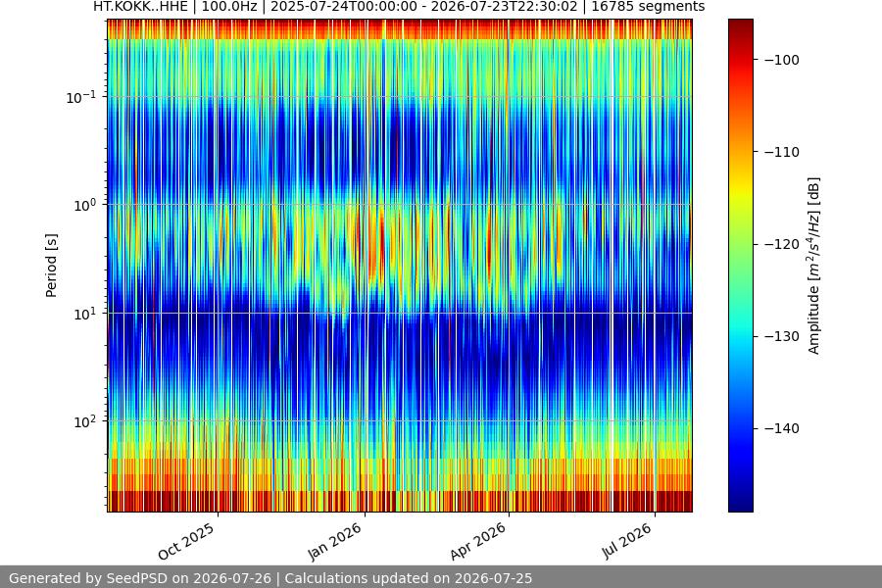Click the −130 colorbar tick label
This screenshot has height=588, width=882.
tap(782, 336)
